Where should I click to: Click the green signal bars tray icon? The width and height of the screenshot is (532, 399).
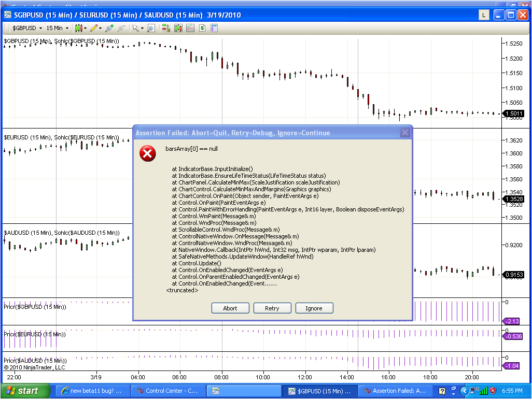click(483, 391)
